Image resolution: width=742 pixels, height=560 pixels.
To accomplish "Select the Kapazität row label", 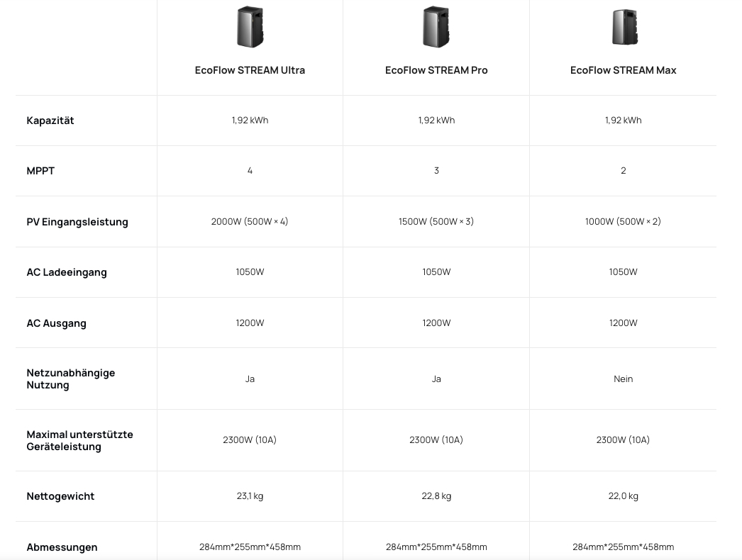I will click(x=50, y=121).
